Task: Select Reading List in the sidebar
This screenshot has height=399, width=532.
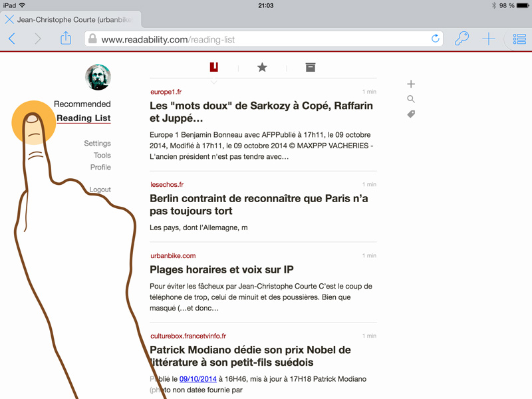Action: [x=84, y=118]
